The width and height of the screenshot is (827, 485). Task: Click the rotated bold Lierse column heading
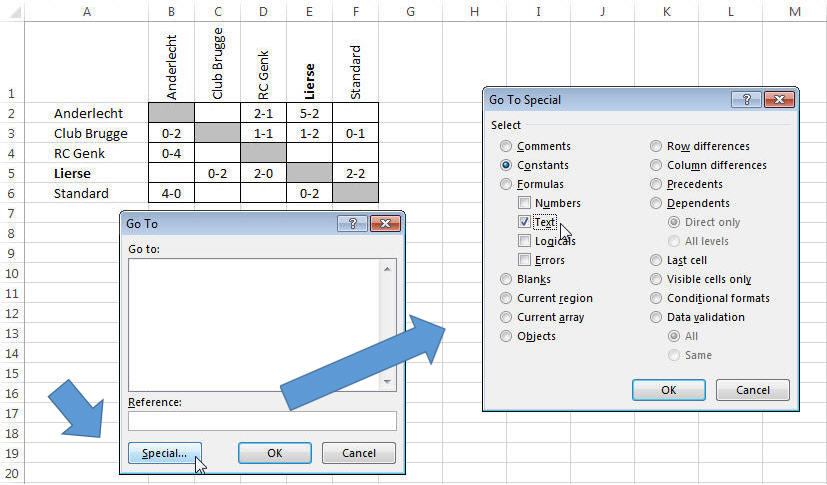click(310, 81)
